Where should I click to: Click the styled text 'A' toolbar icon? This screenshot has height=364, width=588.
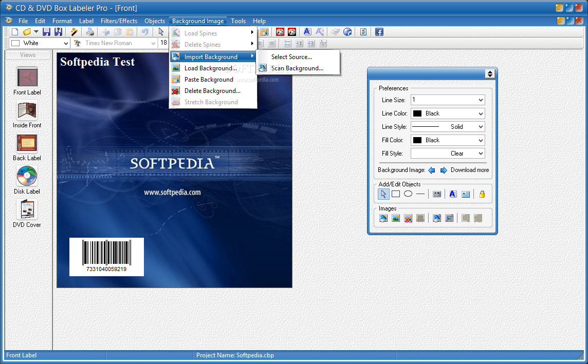coord(307,32)
